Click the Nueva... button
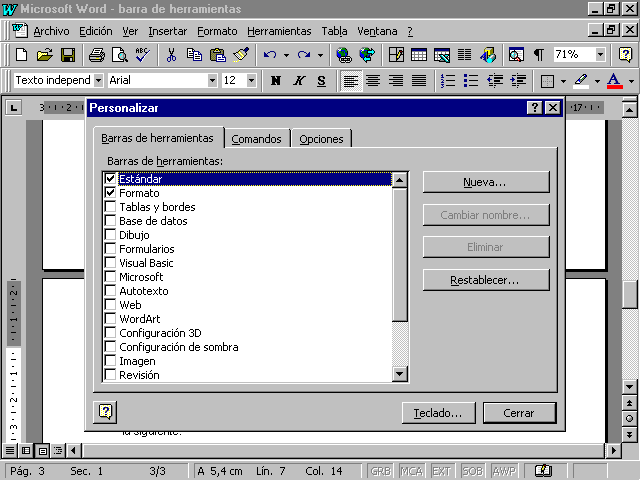The height and width of the screenshot is (480, 640). click(x=486, y=182)
